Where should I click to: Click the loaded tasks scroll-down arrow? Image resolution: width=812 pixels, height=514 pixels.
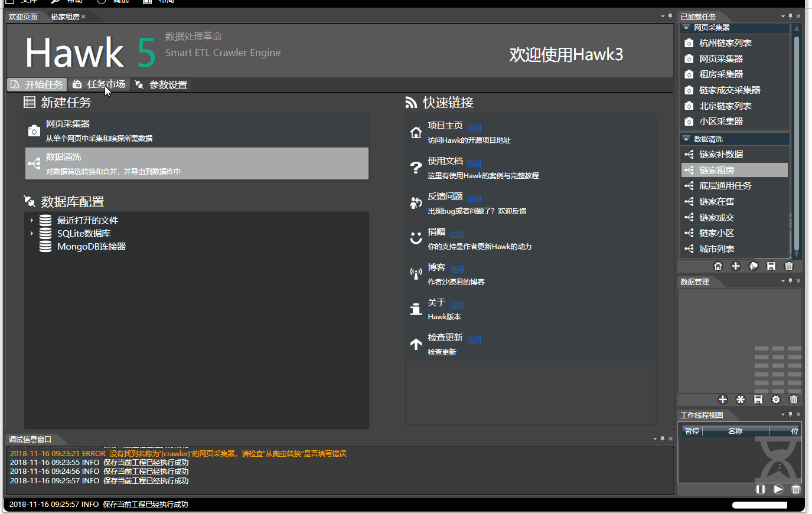[x=797, y=255]
